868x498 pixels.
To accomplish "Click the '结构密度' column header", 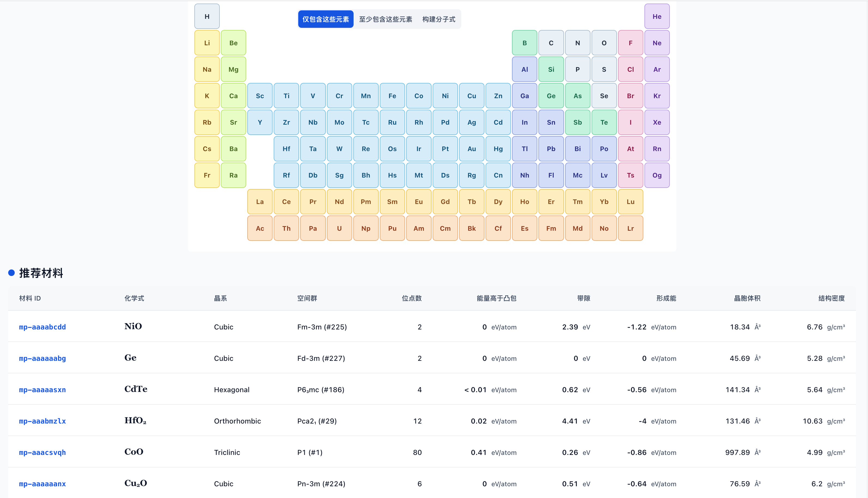I will (831, 298).
